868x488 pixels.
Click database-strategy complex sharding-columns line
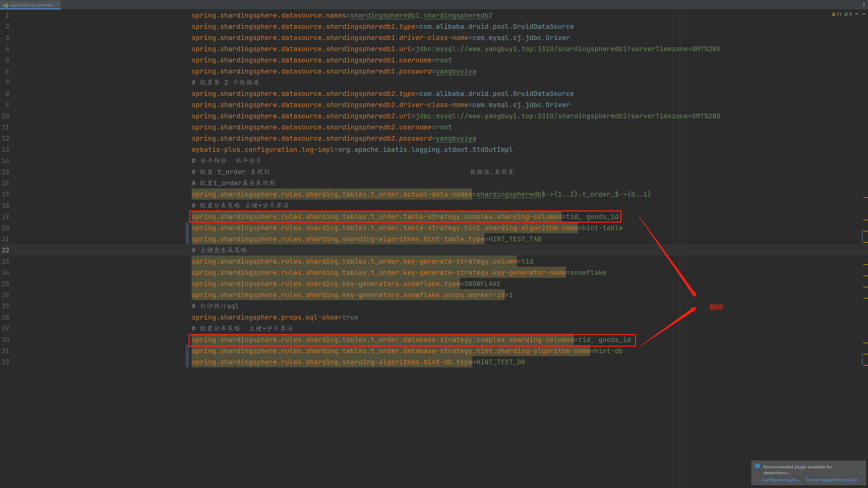pos(411,340)
